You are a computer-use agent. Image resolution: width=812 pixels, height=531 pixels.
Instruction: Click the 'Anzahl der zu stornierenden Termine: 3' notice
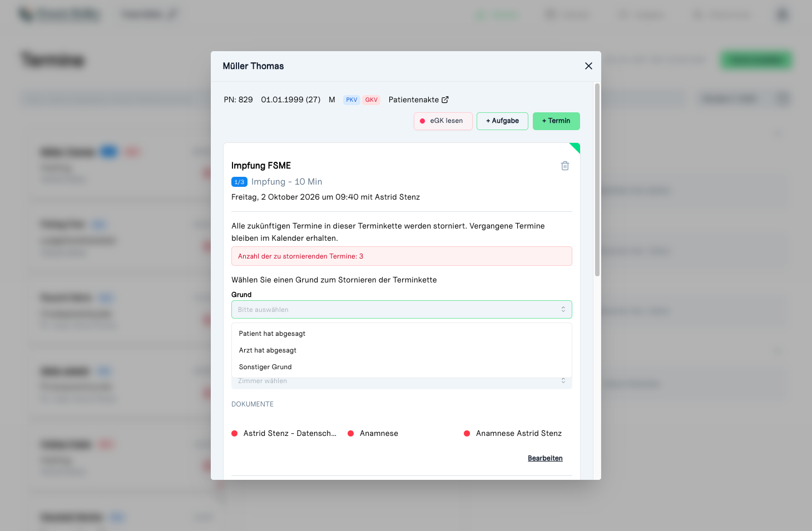pyautogui.click(x=402, y=256)
